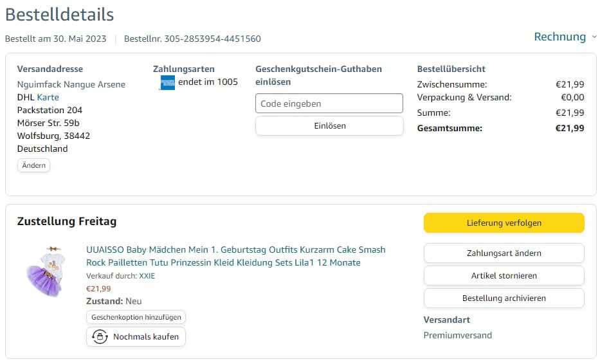
Task: Click the order number text
Action: click(192, 39)
